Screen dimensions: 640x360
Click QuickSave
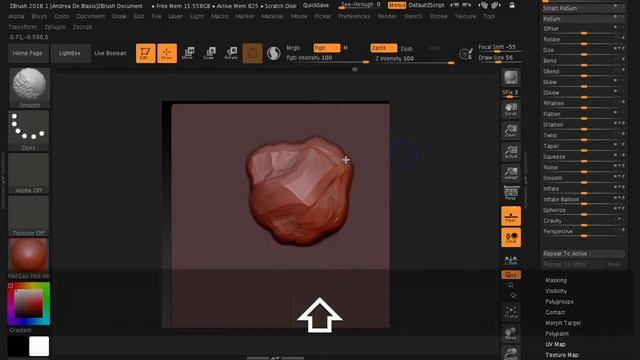tap(316, 6)
